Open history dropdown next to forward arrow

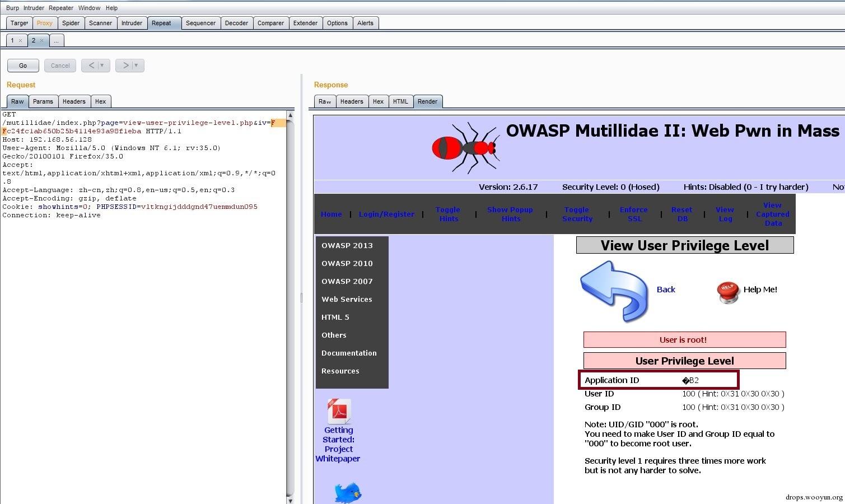(136, 66)
